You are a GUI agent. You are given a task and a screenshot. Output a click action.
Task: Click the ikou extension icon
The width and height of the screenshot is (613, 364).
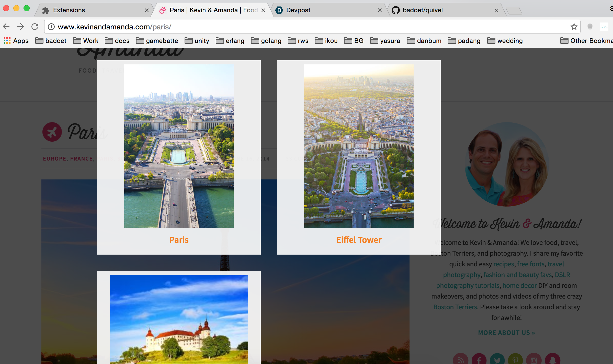(x=604, y=27)
